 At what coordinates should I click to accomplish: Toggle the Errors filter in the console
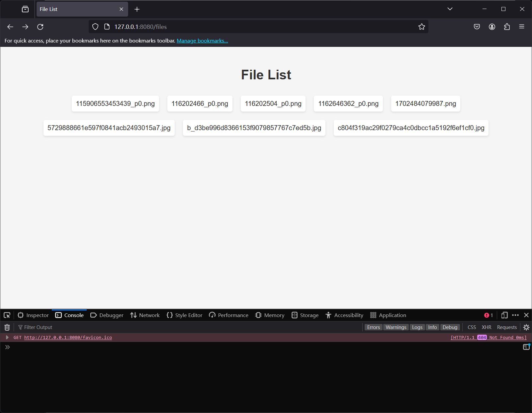pos(373,327)
